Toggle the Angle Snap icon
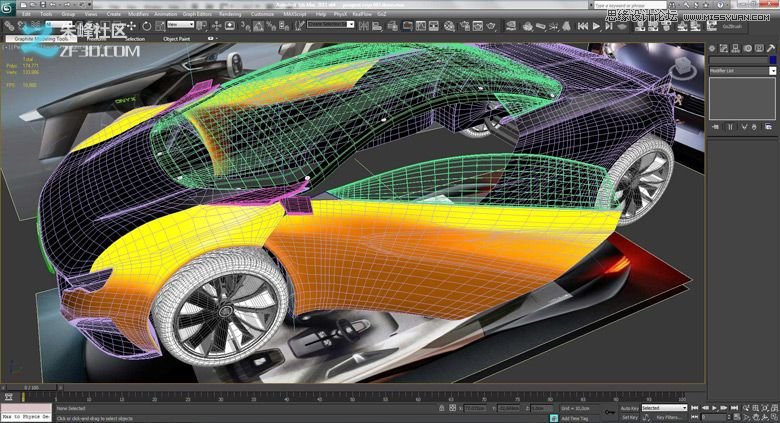Viewport: 780px width, 423px height. click(259, 25)
